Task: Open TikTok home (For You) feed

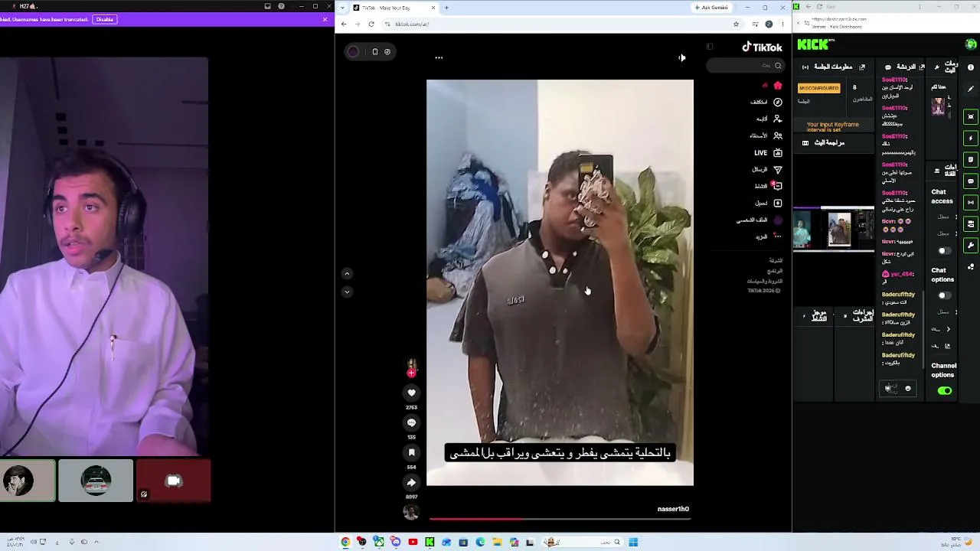Action: pyautogui.click(x=778, y=86)
